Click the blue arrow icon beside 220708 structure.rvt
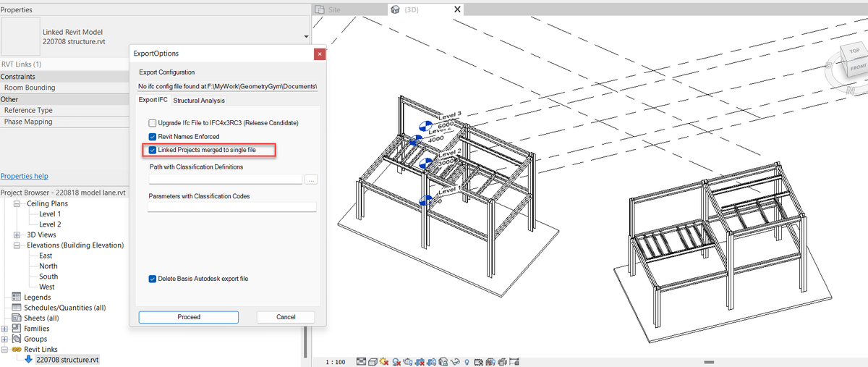Viewport: 868px width, 367px height. [28, 360]
